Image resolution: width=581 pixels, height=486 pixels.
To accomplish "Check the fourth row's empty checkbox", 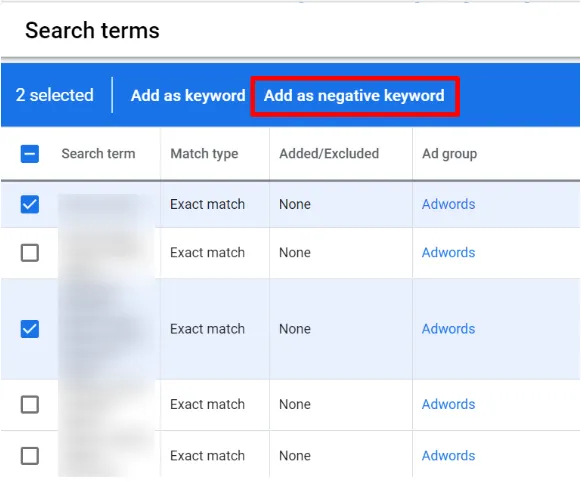I will click(30, 405).
